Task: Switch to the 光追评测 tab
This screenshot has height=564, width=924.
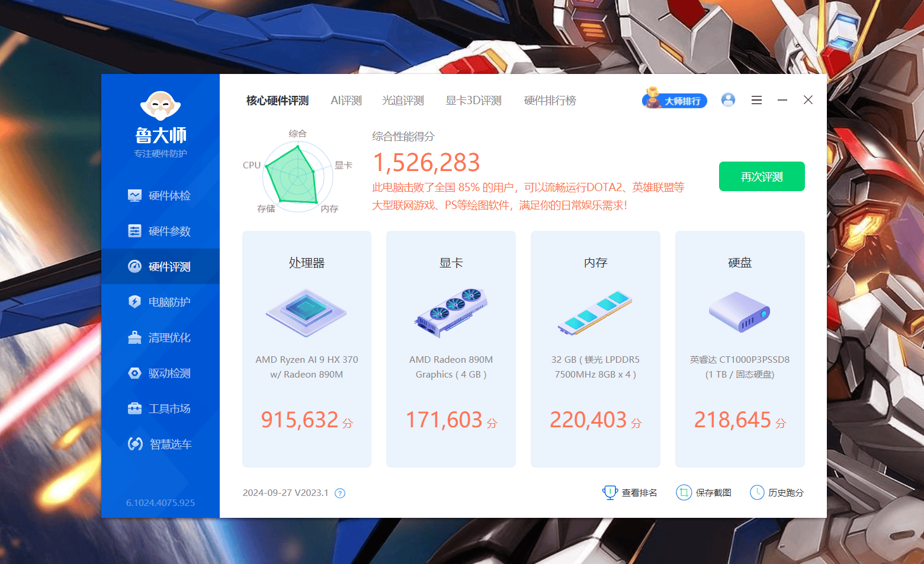Action: pos(403,101)
